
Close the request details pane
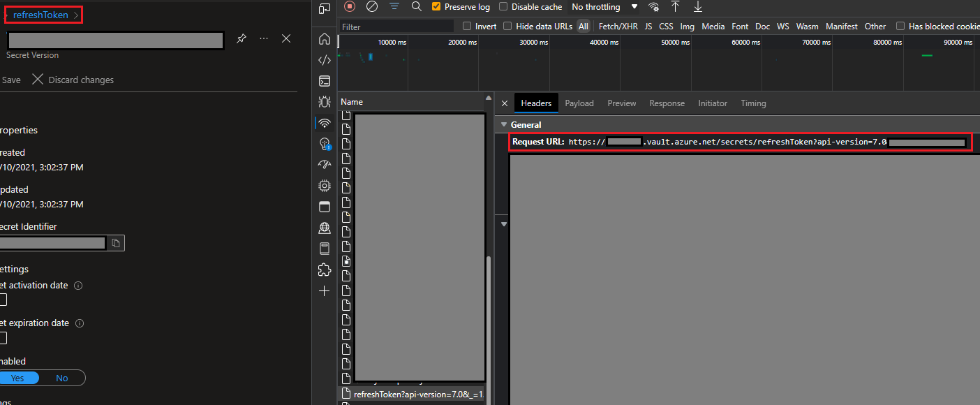pos(505,103)
